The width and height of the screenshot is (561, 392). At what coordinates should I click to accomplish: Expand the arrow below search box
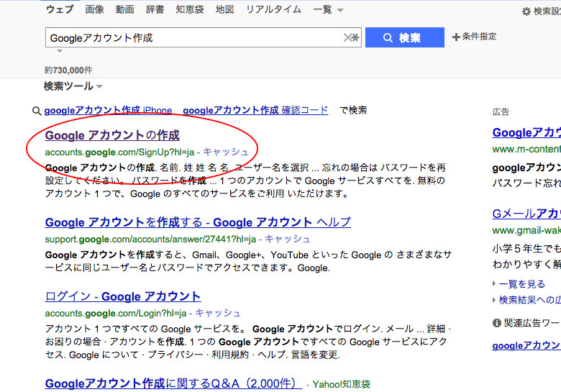(x=60, y=51)
